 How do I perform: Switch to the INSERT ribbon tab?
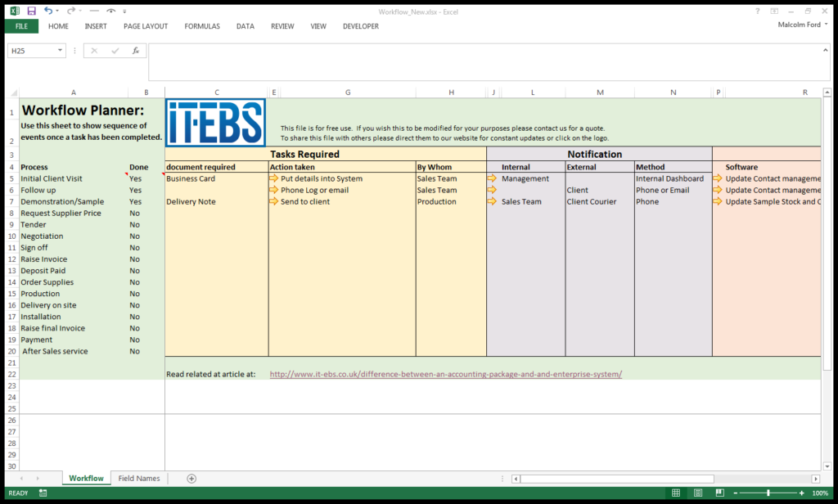coord(96,26)
